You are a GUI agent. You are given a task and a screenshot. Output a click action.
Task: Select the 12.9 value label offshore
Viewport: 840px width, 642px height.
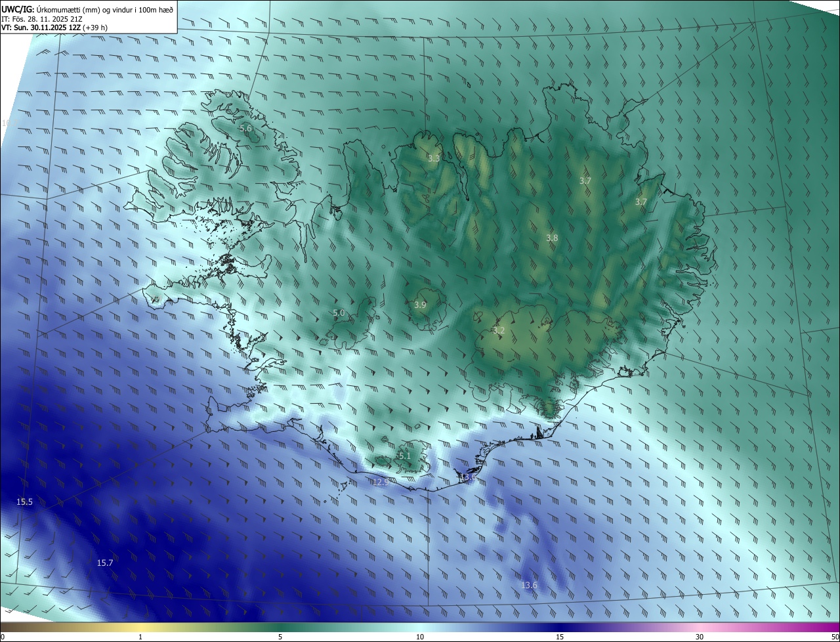pos(381,482)
